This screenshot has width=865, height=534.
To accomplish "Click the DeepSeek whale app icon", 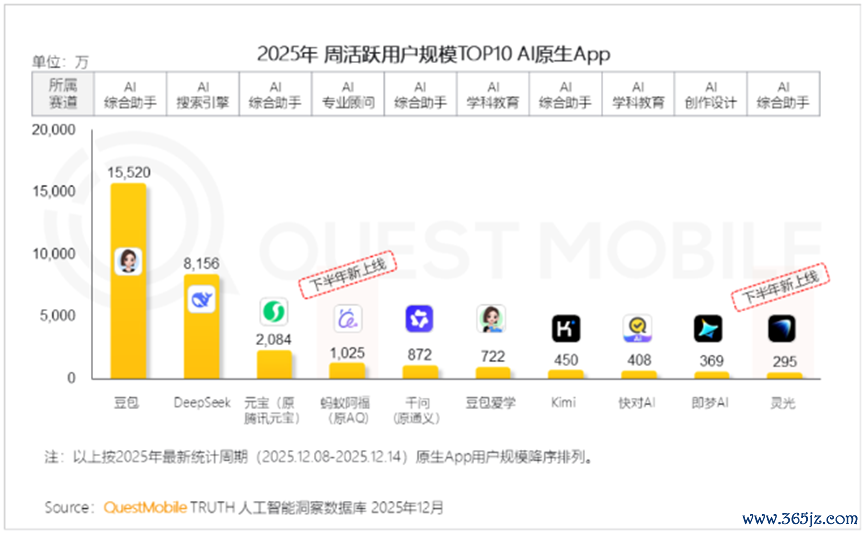I will [x=201, y=298].
